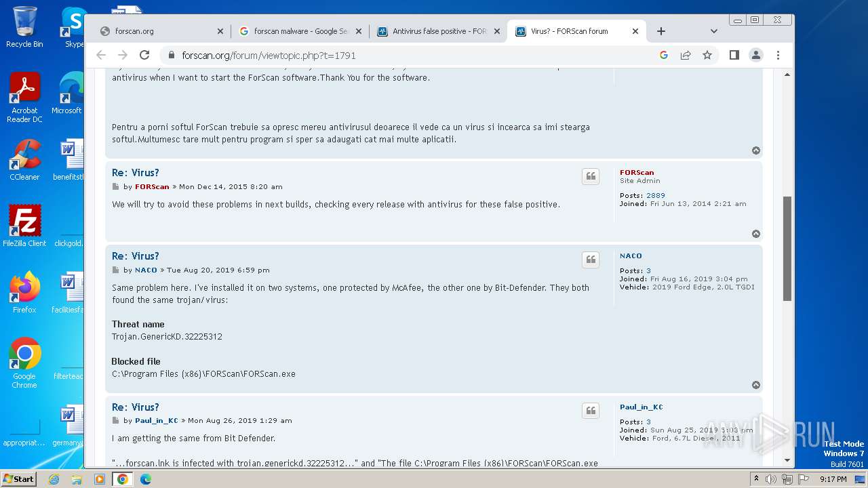This screenshot has width=868, height=488.
Task: Open NACO author link in post byline
Action: click(146, 270)
